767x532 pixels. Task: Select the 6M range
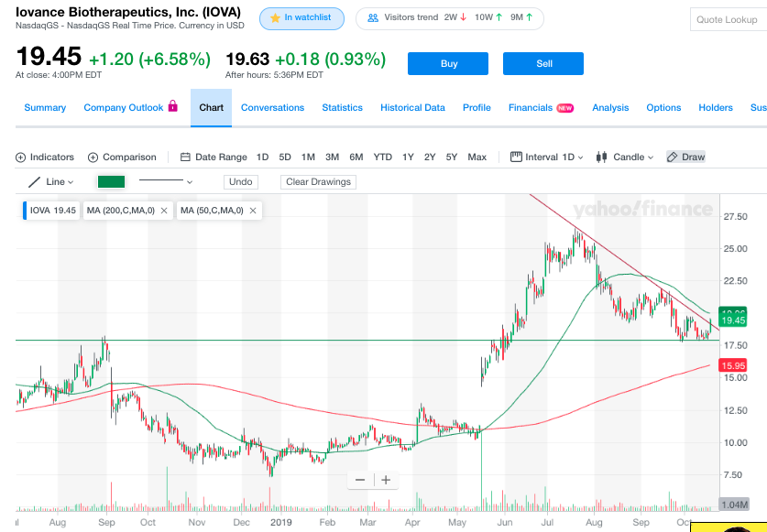click(x=356, y=157)
